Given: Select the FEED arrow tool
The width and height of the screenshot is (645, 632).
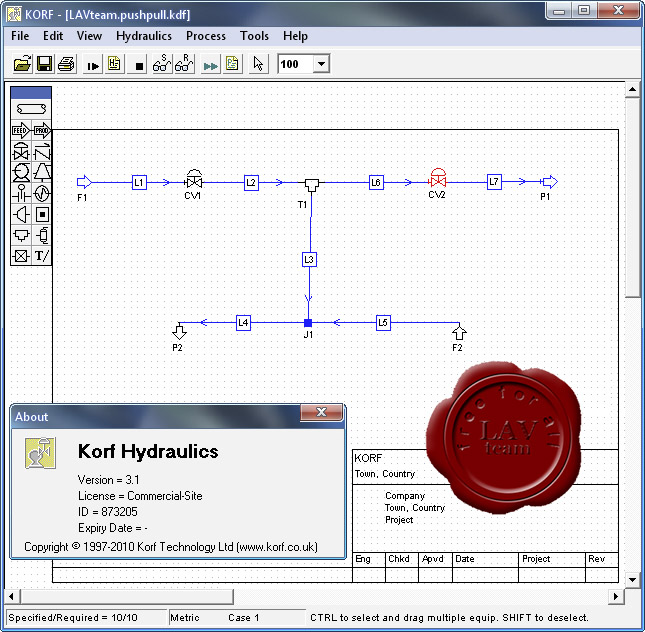Looking at the screenshot, I should (21, 131).
